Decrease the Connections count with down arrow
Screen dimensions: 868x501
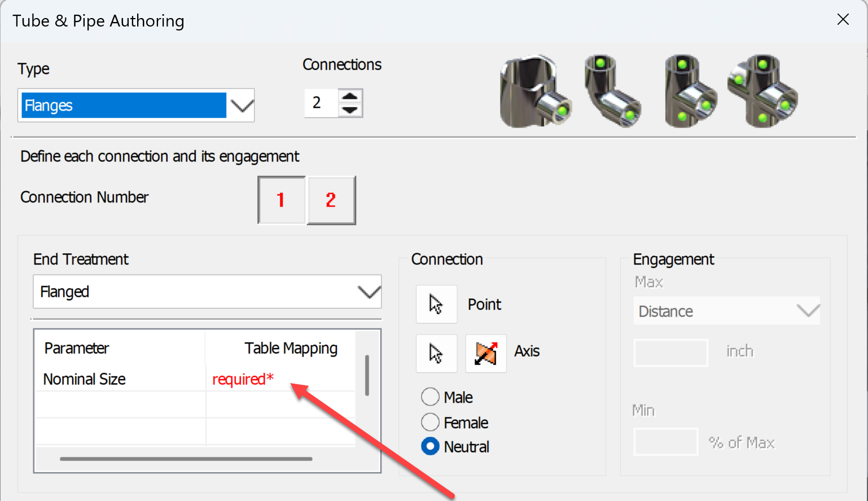pos(350,109)
